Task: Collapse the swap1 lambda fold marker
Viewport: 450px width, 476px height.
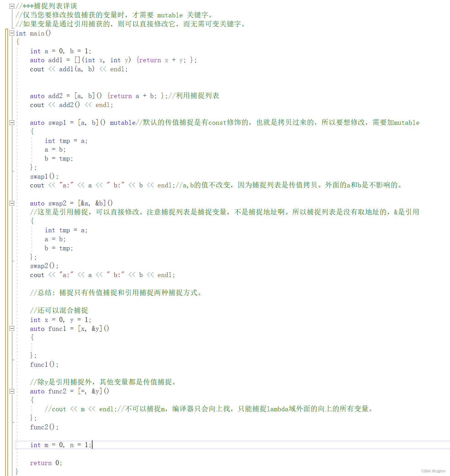Action: pyautogui.click(x=12, y=123)
